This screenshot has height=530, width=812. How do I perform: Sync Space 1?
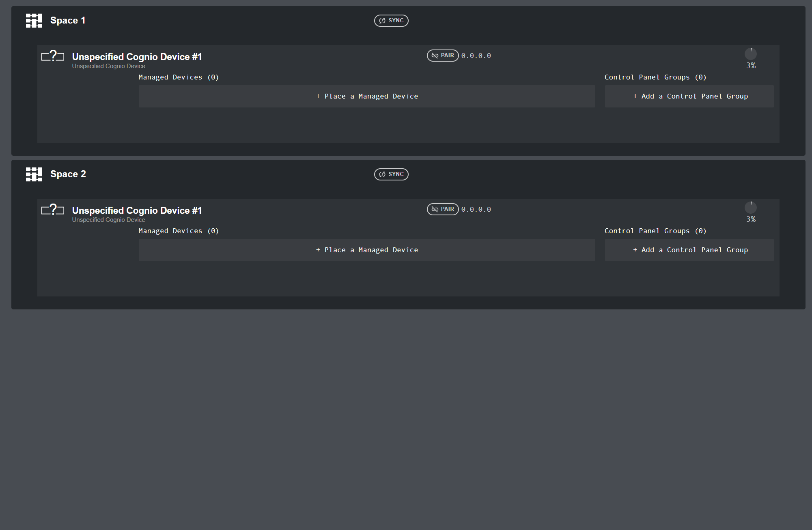click(391, 21)
